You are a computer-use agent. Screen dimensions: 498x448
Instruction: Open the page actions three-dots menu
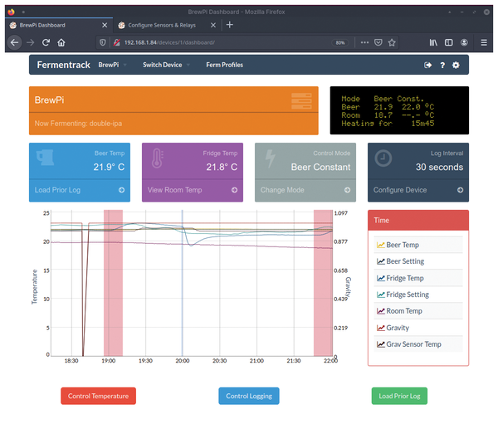coord(364,42)
